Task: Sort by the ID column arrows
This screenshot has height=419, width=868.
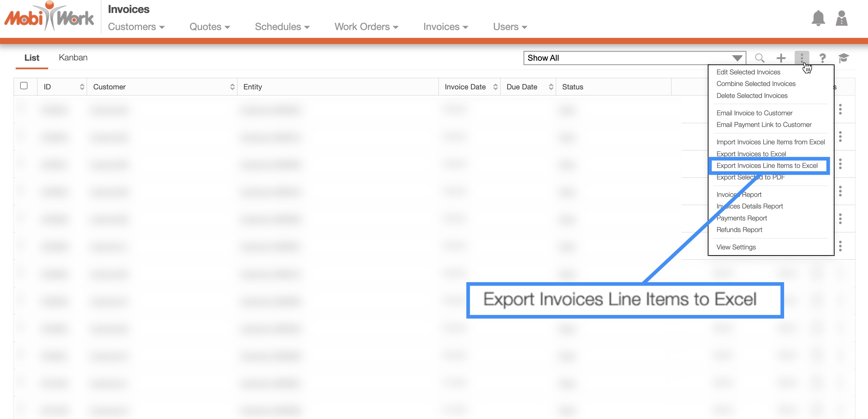Action: (x=82, y=87)
